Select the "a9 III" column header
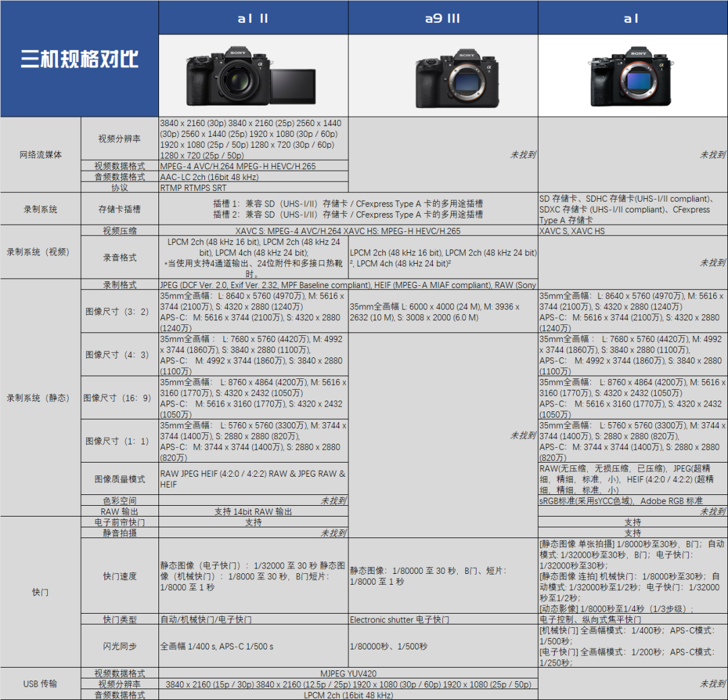 [x=443, y=18]
